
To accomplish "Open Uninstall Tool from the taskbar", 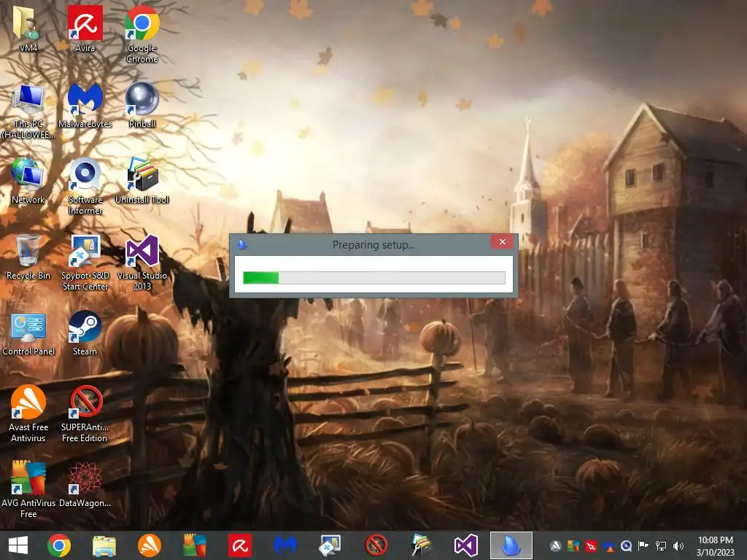I will [x=421, y=545].
